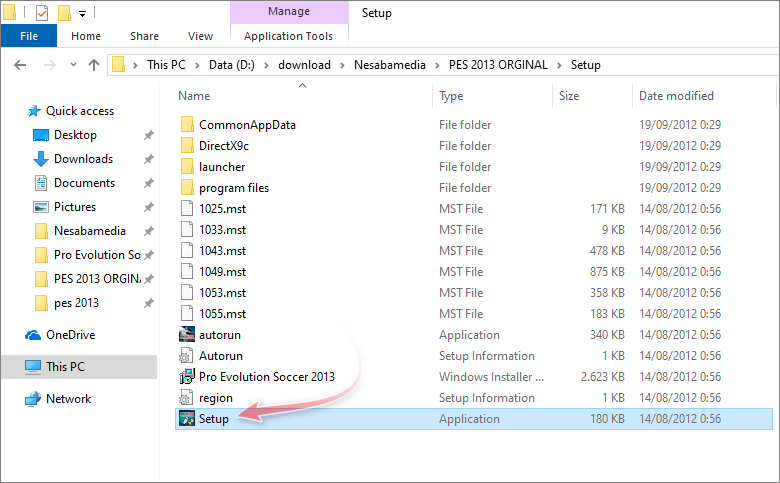Open Documents in the navigation pane
The width and height of the screenshot is (780, 483).
(x=84, y=183)
